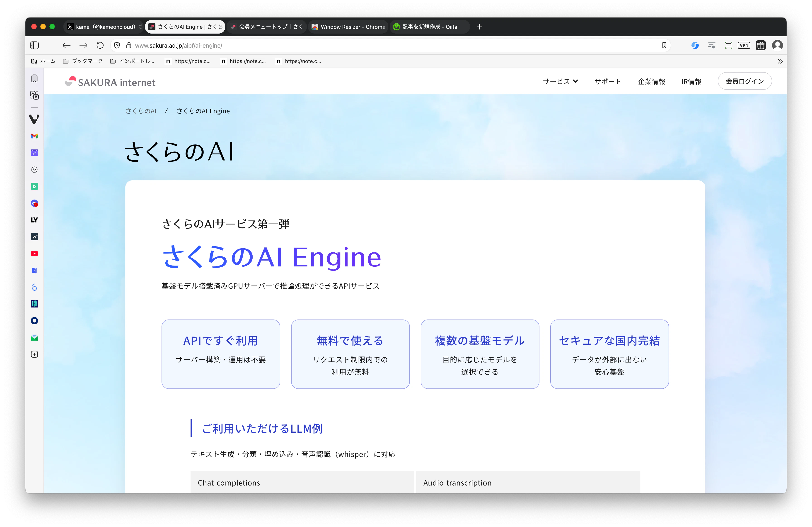Reload the current page
Viewport: 812px width, 527px height.
100,45
